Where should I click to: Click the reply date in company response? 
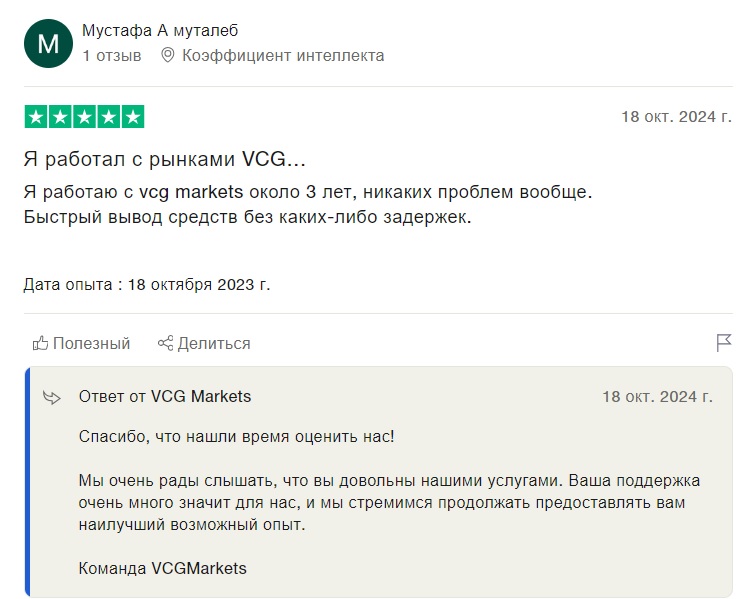657,397
